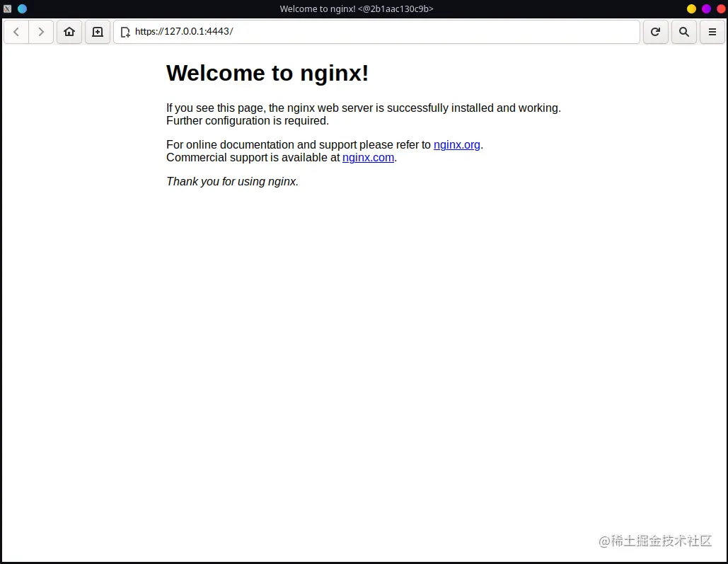The image size is (728, 564).
Task: Select the blue app icon in the titlebar
Action: point(22,8)
